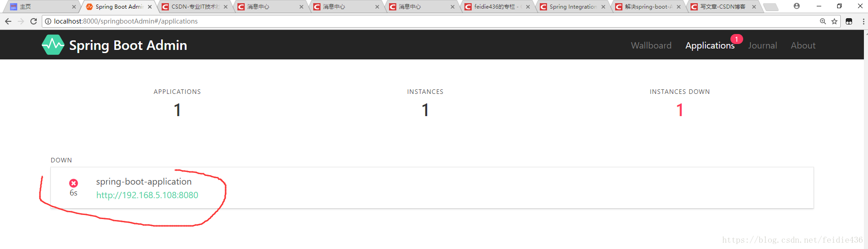Image resolution: width=868 pixels, height=249 pixels.
Task: Open the Chrome three-dot menu
Action: click(x=863, y=21)
